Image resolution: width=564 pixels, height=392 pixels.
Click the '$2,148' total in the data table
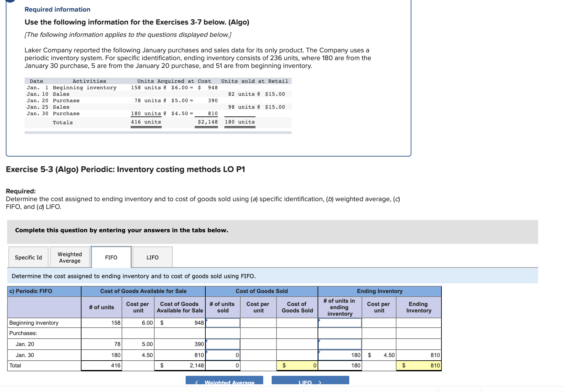point(208,122)
